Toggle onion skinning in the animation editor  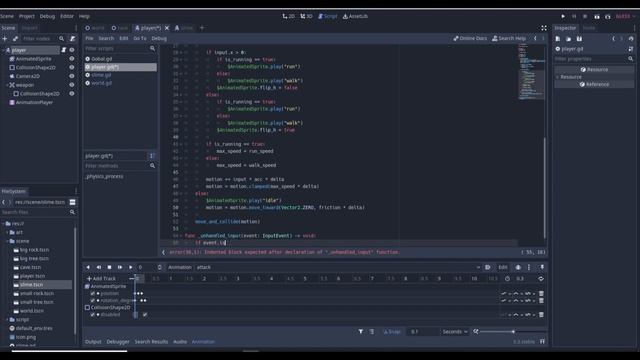[x=518, y=267]
